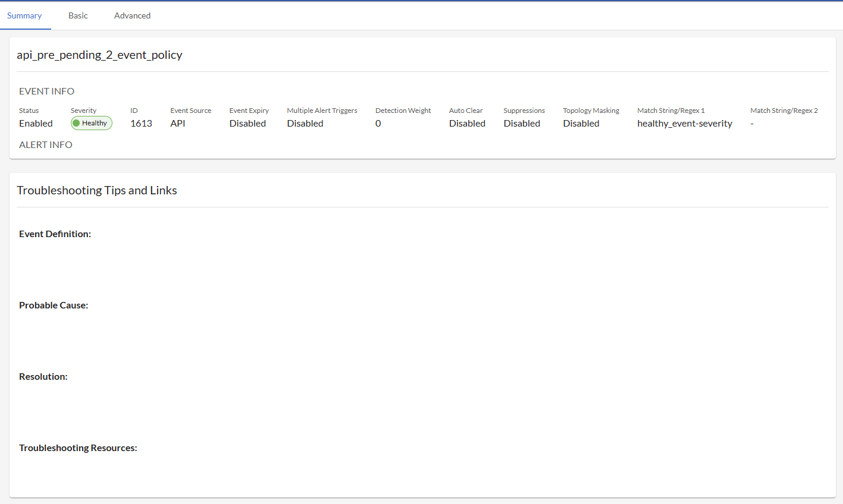Select the policy ID 1613
843x504 pixels.
pos(141,124)
